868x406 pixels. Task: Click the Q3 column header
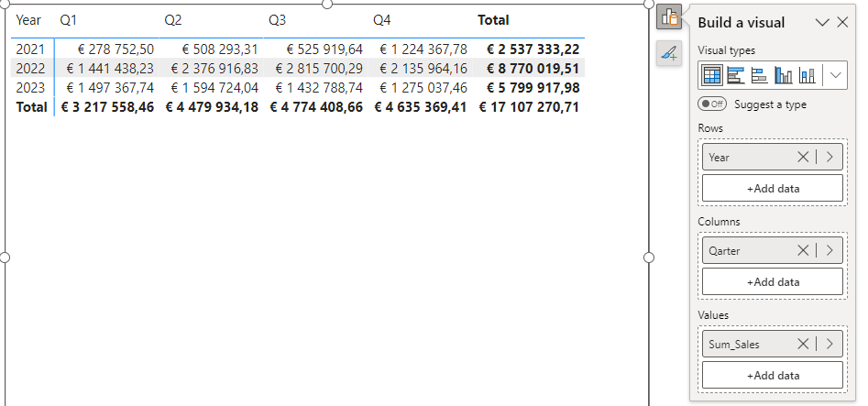(278, 20)
